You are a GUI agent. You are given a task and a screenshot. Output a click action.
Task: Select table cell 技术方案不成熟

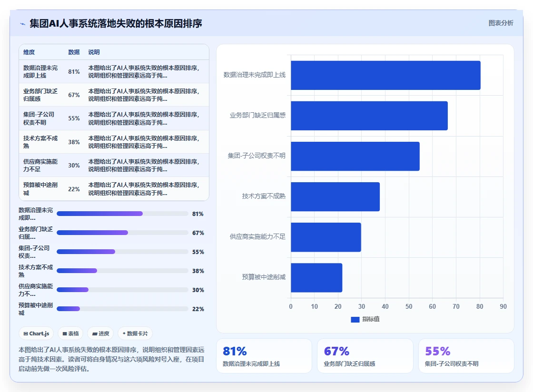click(x=40, y=142)
